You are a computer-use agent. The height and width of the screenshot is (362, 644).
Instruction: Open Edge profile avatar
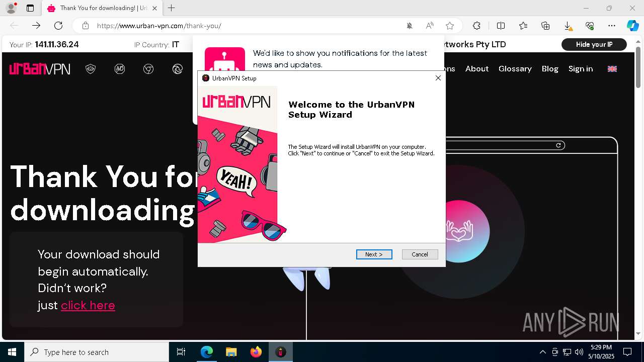(x=11, y=8)
